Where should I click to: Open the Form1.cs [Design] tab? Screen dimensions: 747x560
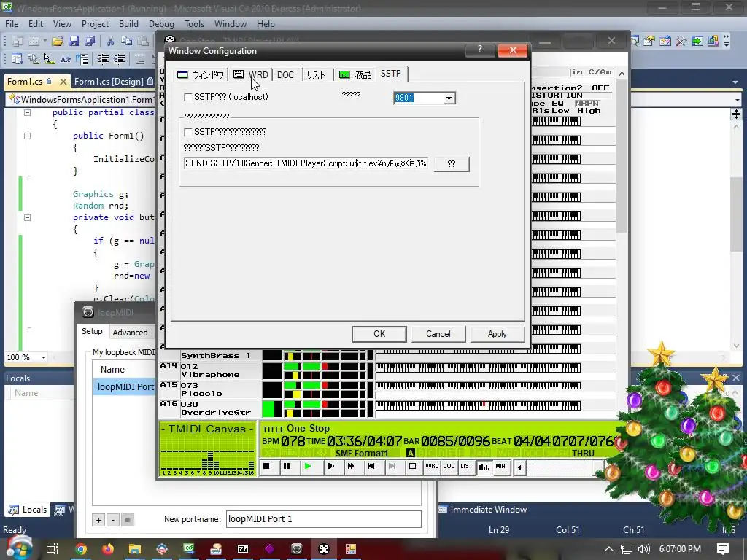(113, 82)
